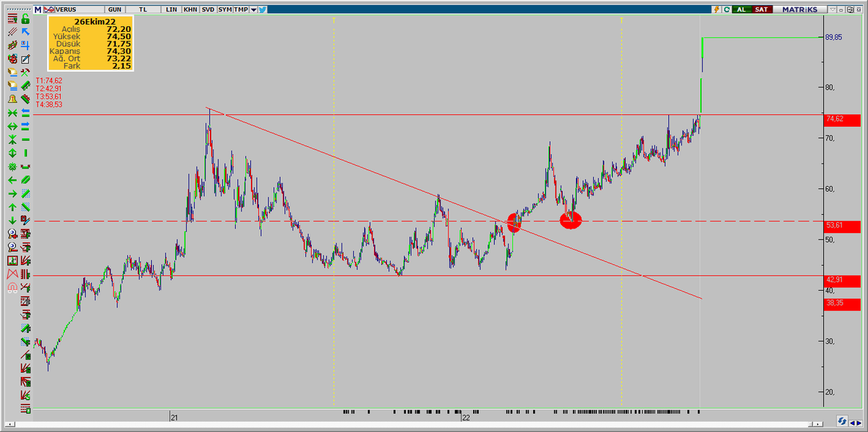Click the blue refresh icon at bottom right
This screenshot has width=868, height=432.
842,420
